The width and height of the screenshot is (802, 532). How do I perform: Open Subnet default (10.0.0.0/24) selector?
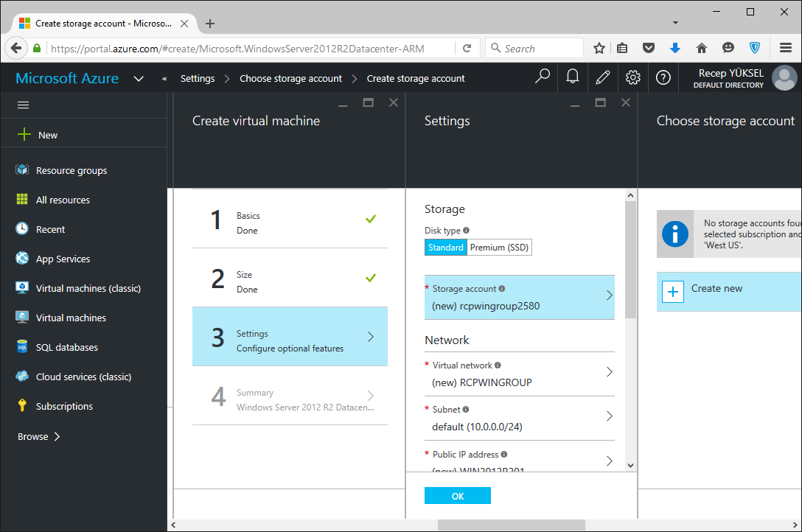[x=519, y=419]
